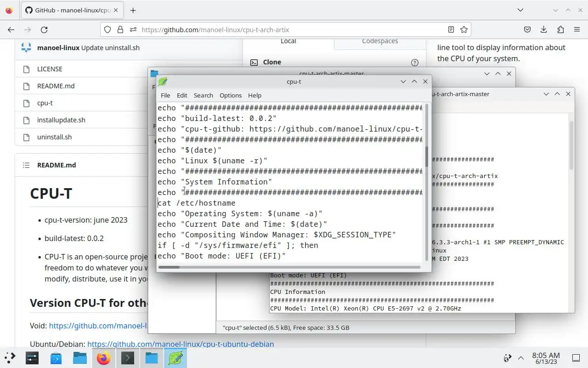Viewport: 588px width, 368px height.
Task: Open the Firefox hamburger application menu
Action: tap(577, 29)
